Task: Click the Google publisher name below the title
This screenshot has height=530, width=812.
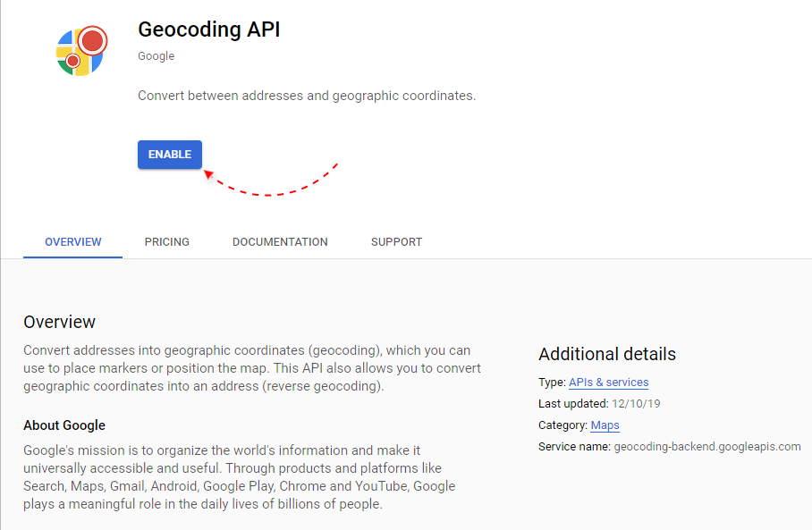Action: (156, 56)
